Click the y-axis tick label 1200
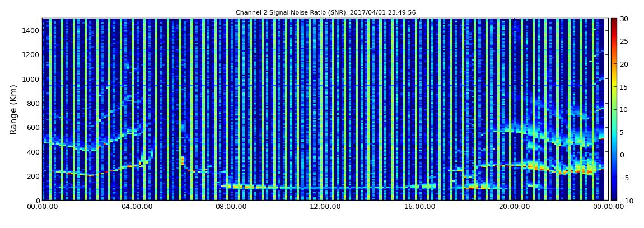 pyautogui.click(x=31, y=55)
